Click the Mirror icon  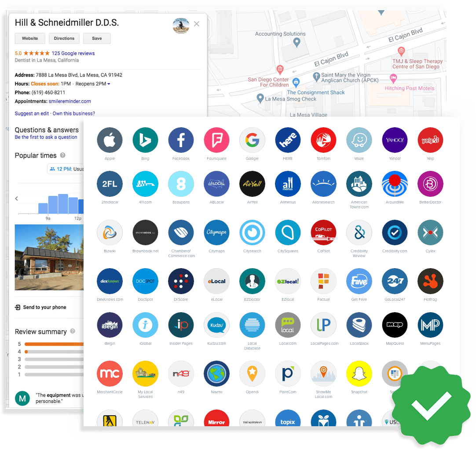pos(216,418)
